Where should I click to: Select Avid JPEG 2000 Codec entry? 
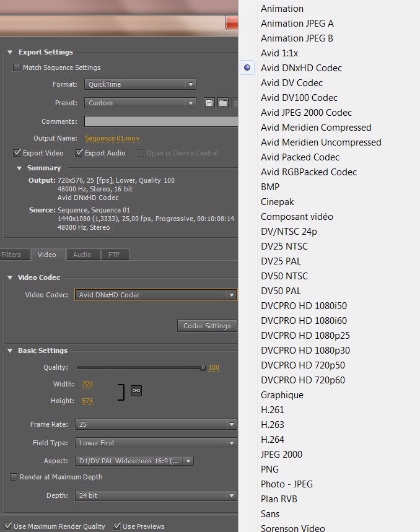306,113
